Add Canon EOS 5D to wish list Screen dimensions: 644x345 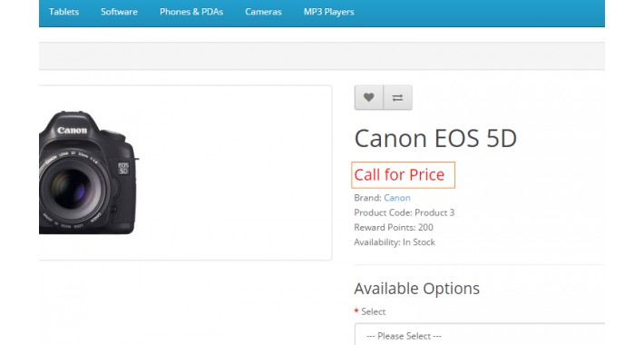pyautogui.click(x=369, y=97)
